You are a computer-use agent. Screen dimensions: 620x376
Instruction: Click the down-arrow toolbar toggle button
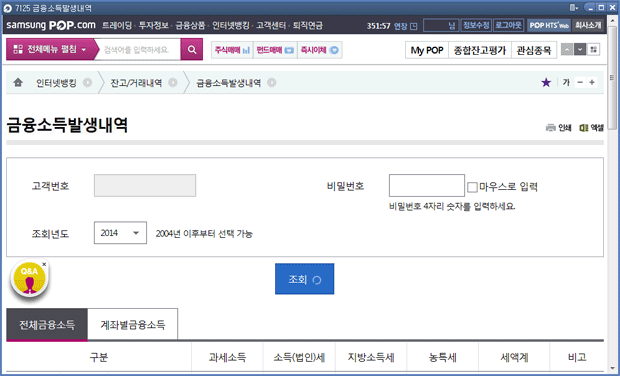(580, 49)
